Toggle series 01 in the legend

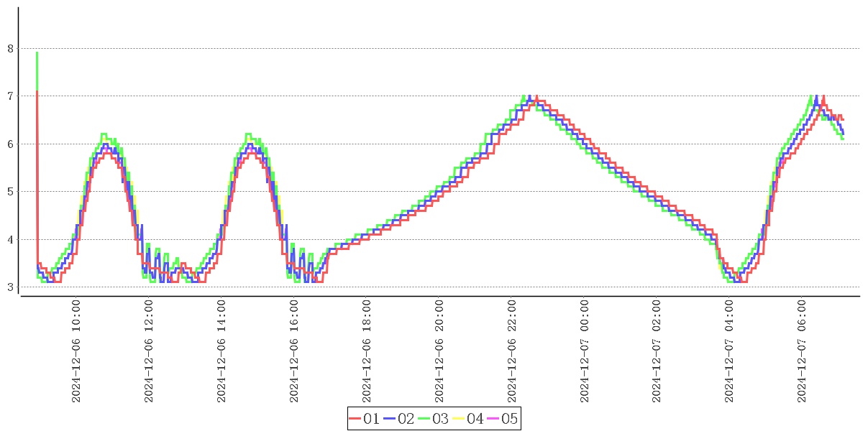364,419
